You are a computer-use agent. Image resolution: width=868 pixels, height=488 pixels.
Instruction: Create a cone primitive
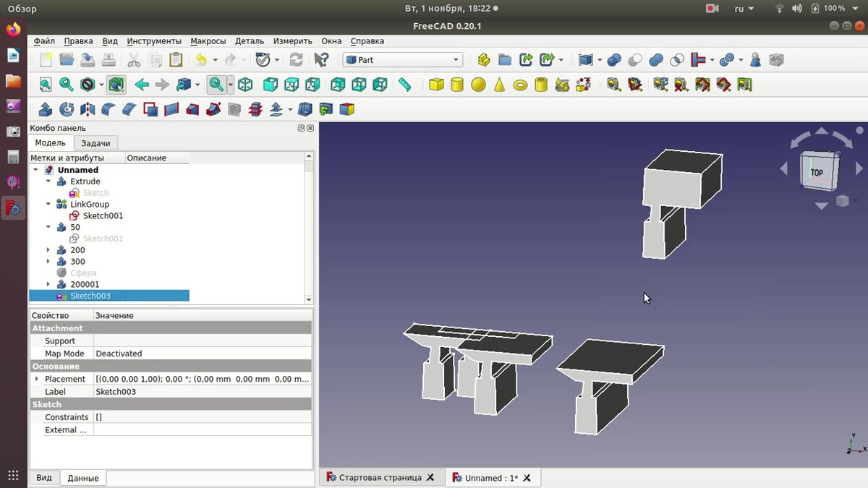tap(499, 85)
